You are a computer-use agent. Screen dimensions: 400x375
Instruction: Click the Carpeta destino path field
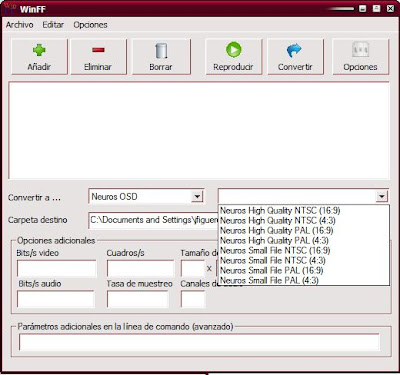[x=154, y=220]
